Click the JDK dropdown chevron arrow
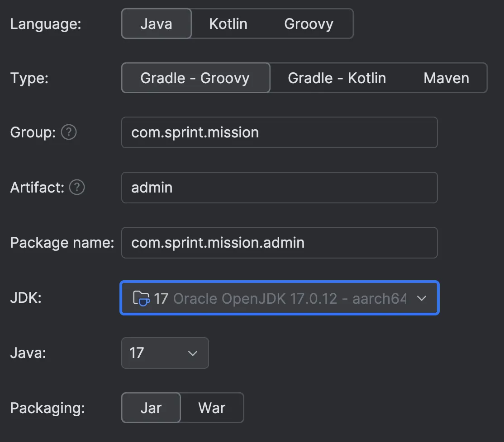The width and height of the screenshot is (504, 442). [422, 298]
